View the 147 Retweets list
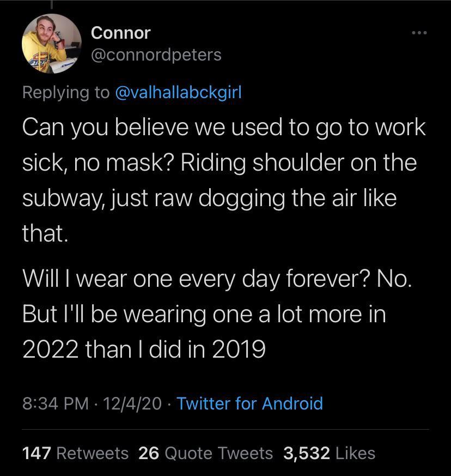 75,453
